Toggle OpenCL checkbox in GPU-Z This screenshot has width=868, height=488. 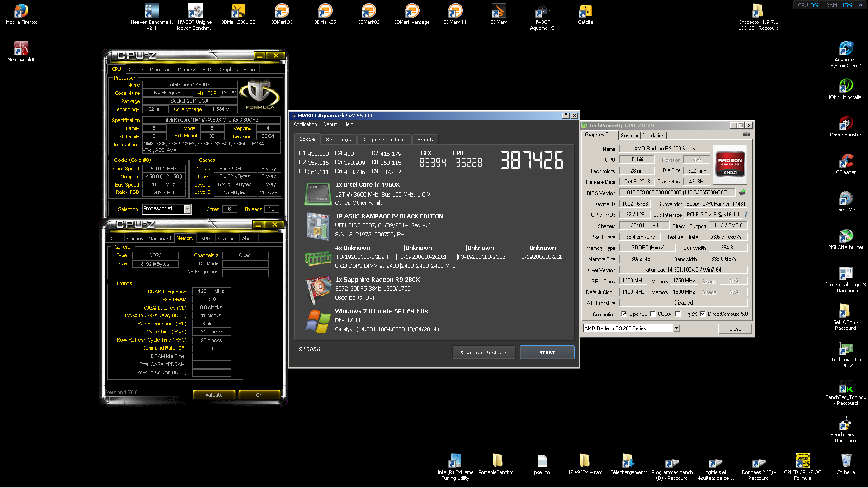tap(624, 314)
